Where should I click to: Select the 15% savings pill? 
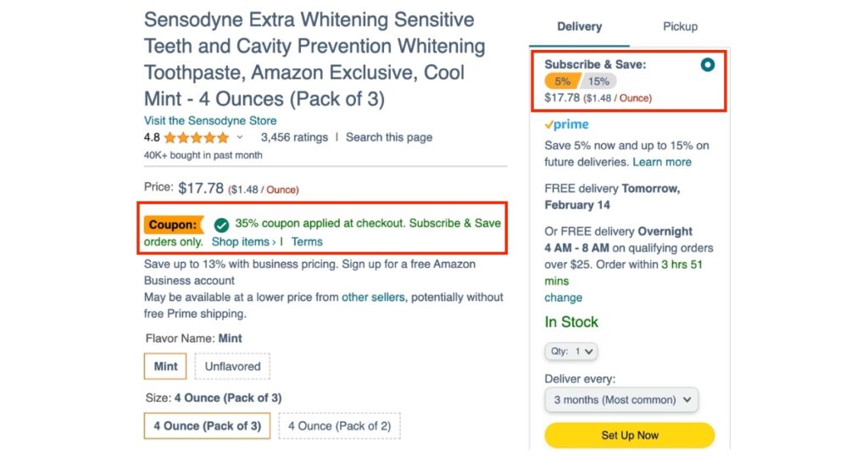pos(598,81)
